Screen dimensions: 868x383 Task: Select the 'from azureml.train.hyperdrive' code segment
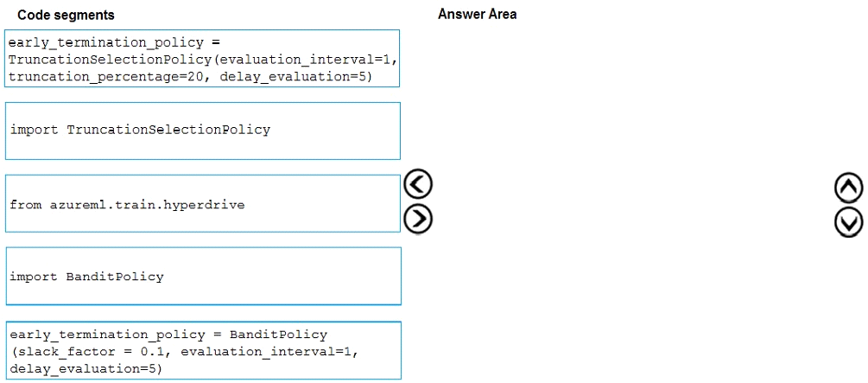[203, 203]
